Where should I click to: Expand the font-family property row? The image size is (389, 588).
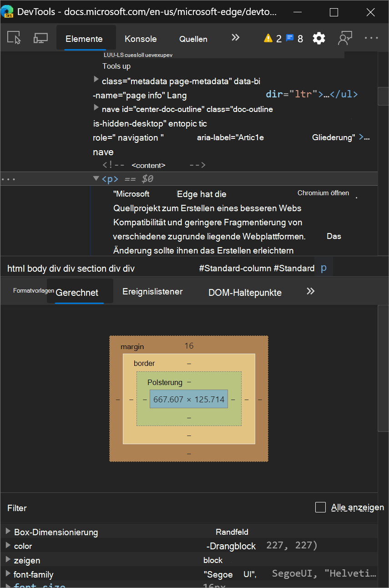(x=8, y=574)
